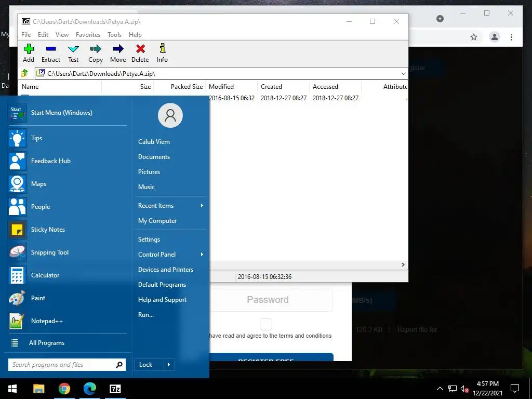Expand the Control Panel submenu arrow

202,255
